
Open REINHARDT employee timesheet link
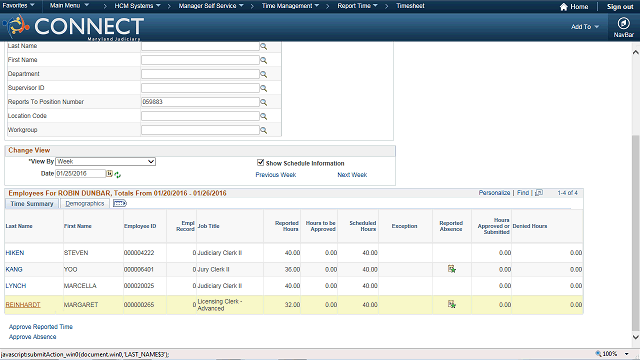click(x=23, y=304)
